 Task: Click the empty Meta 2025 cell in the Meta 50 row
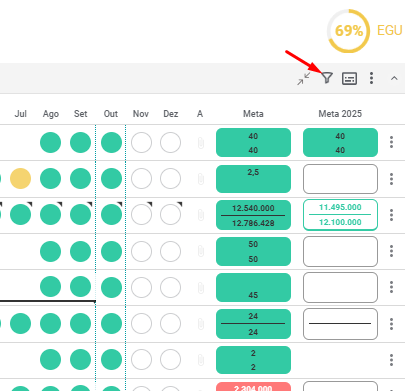pos(340,251)
